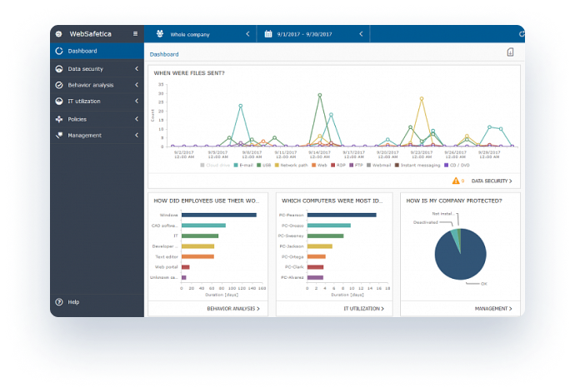The image size is (575, 392).
Task: Toggle the hamburger menu beside WebSafetica
Action: (x=136, y=34)
